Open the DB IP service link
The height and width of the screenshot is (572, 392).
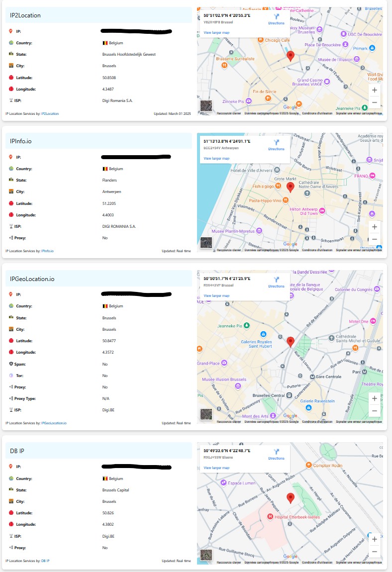point(45,561)
